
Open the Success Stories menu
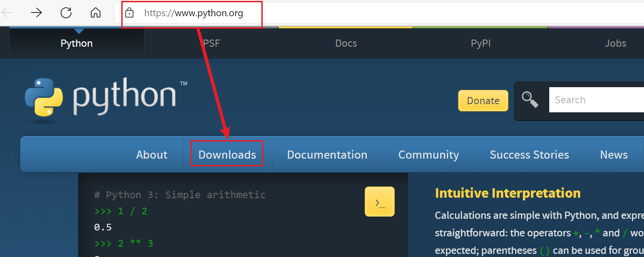click(x=529, y=155)
